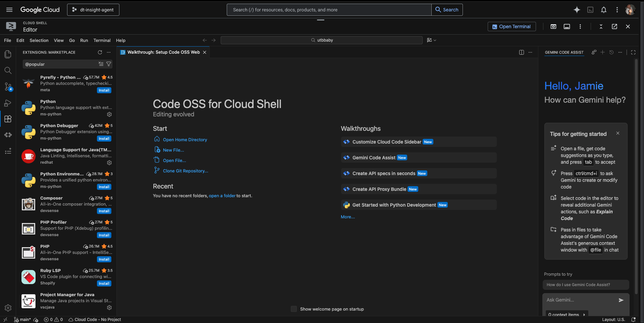
Task: Expand 0 context items arrow
Action: tap(584, 315)
